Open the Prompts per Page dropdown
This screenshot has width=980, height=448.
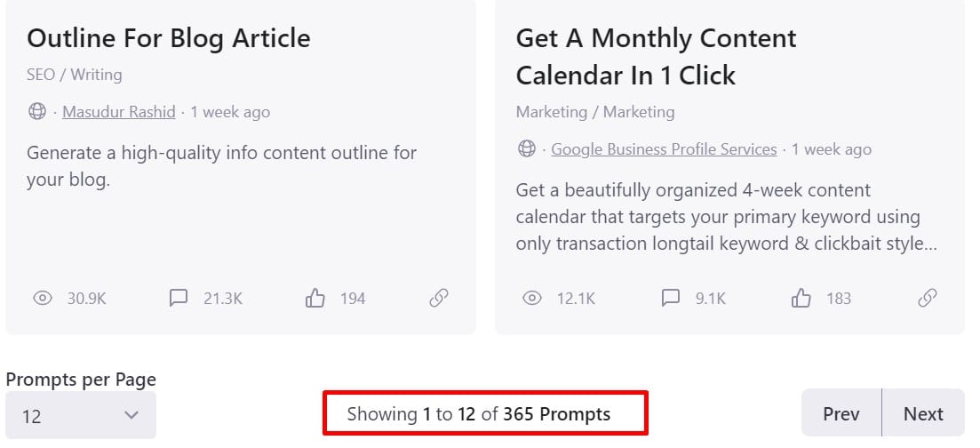pyautogui.click(x=81, y=415)
